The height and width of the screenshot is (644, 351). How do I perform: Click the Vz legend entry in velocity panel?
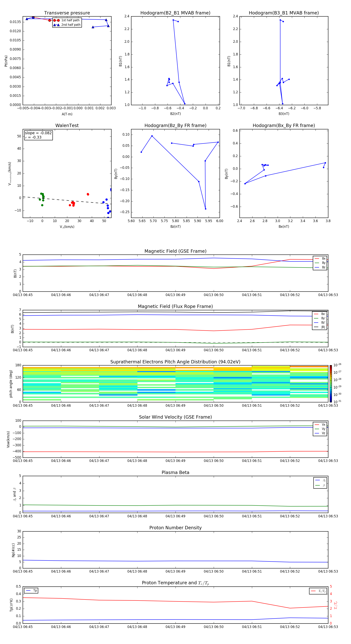click(320, 433)
